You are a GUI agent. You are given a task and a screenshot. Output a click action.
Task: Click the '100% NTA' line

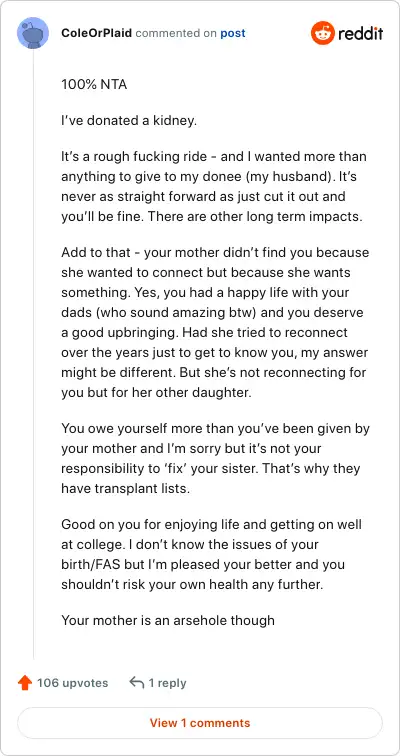tap(94, 84)
